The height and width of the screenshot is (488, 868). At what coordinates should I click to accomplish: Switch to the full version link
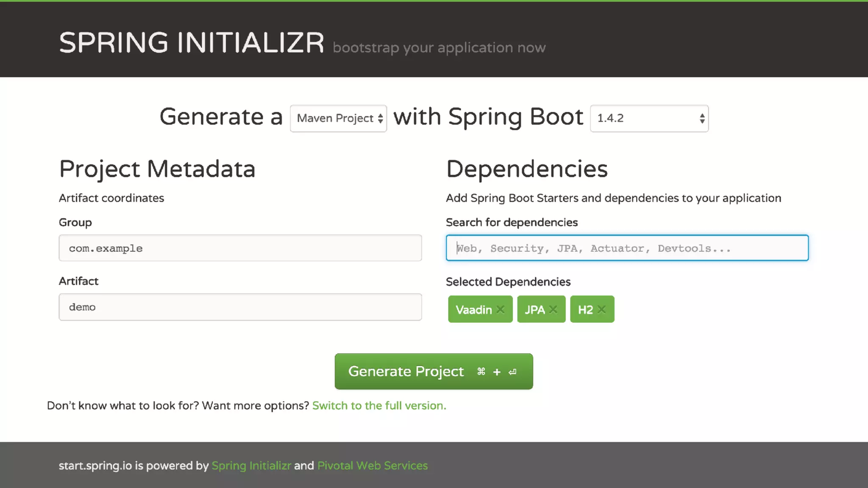[379, 406]
